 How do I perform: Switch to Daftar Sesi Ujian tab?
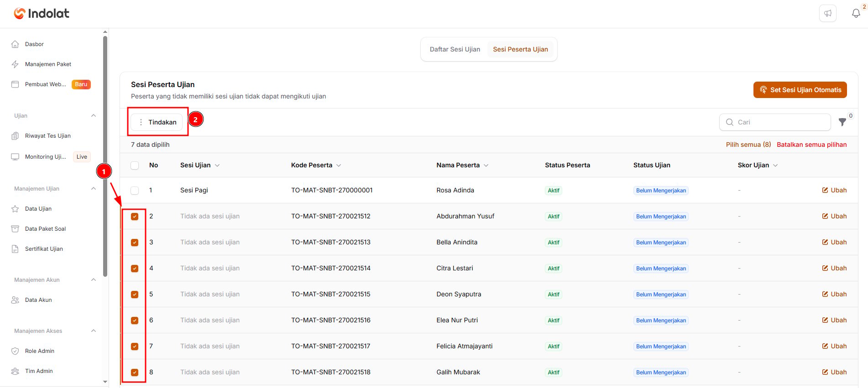coord(455,49)
